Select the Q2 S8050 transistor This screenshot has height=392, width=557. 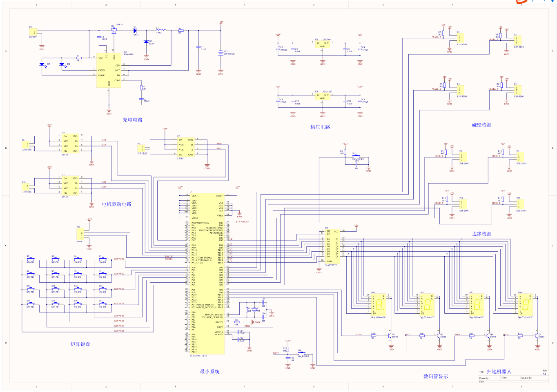click(390, 336)
